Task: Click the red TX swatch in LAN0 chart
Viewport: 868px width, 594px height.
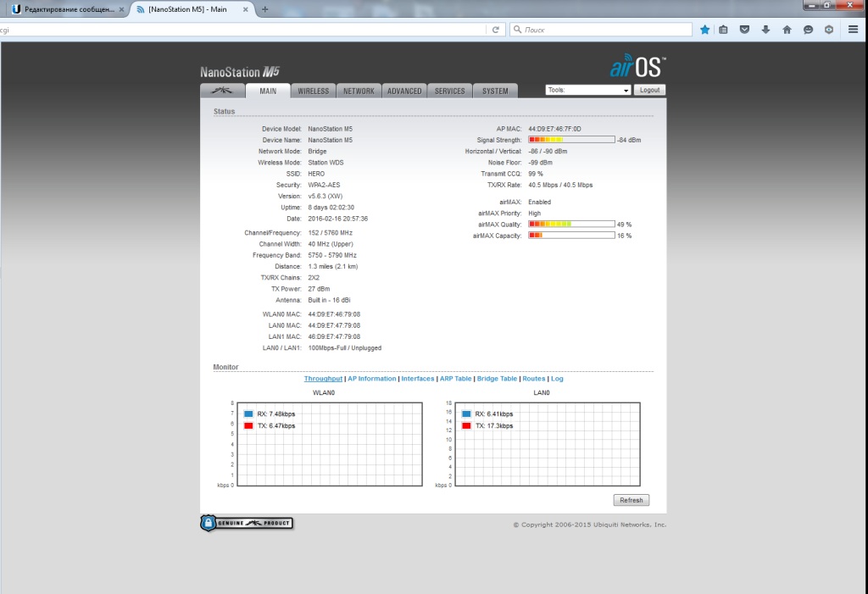Action: [466, 425]
